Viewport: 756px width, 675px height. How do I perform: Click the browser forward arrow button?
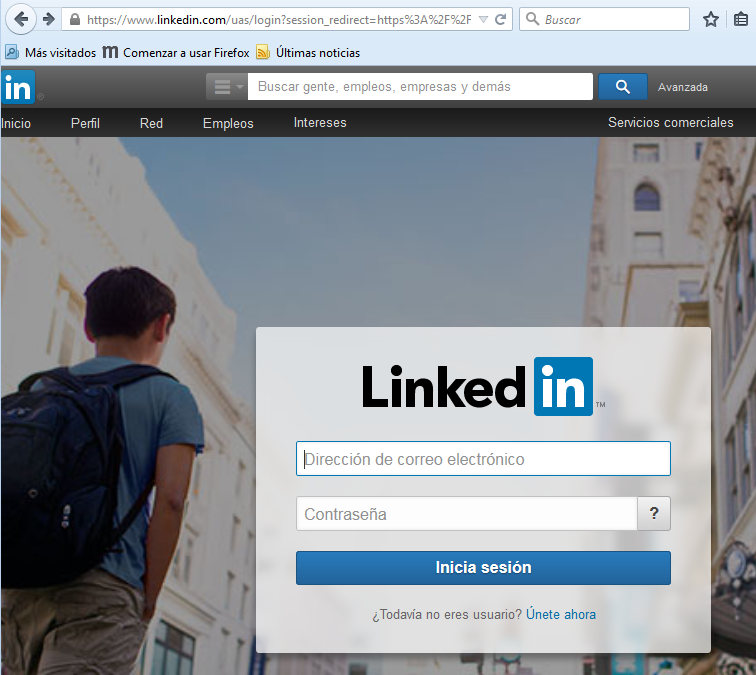pos(47,19)
